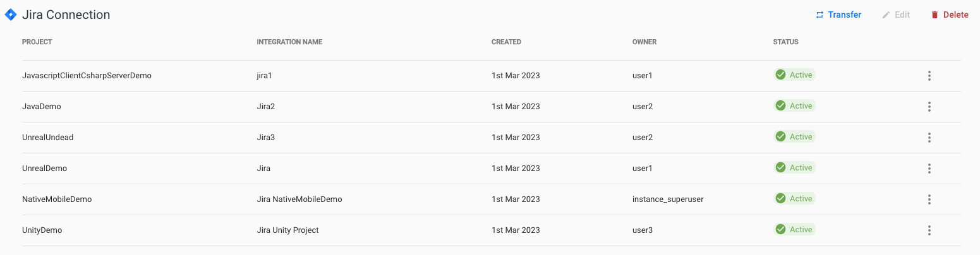The image size is (980, 255).
Task: Click the Delete button
Action: 950,15
